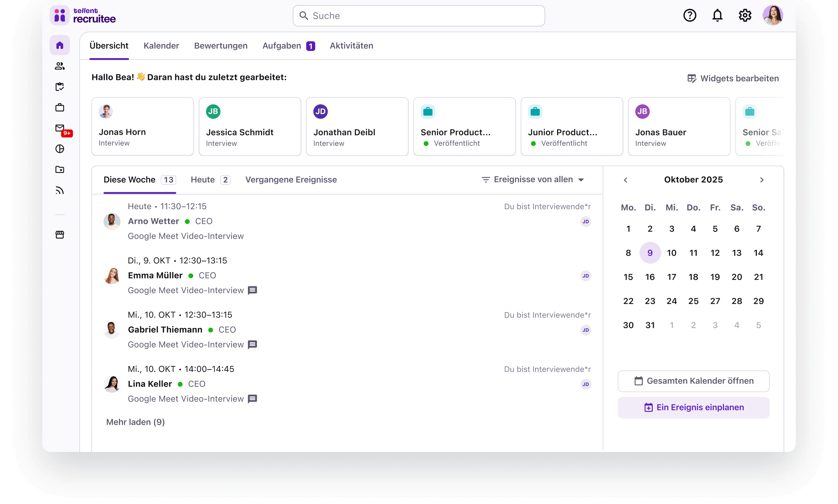Switch to the Kalender tab
838x504 pixels.
[161, 46]
